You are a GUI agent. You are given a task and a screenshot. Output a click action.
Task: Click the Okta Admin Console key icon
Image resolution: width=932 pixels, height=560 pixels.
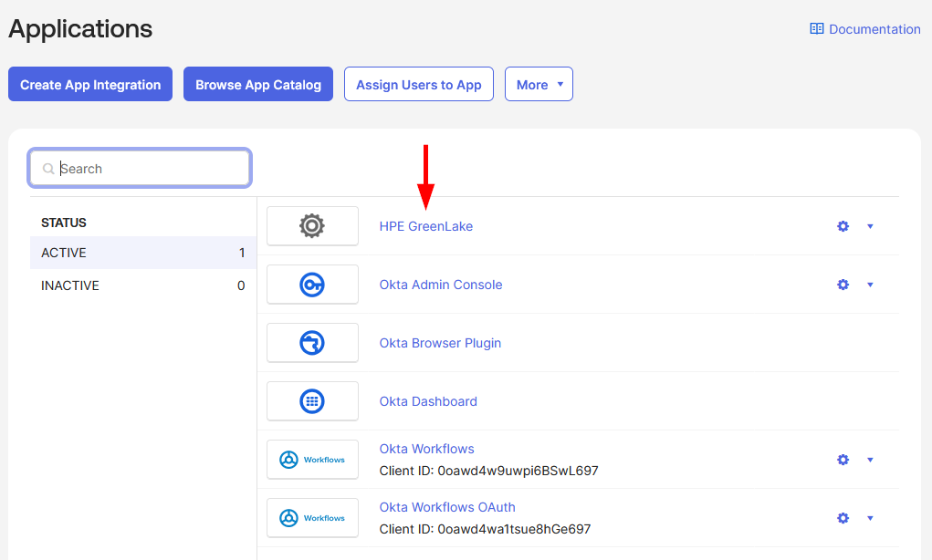[312, 285]
